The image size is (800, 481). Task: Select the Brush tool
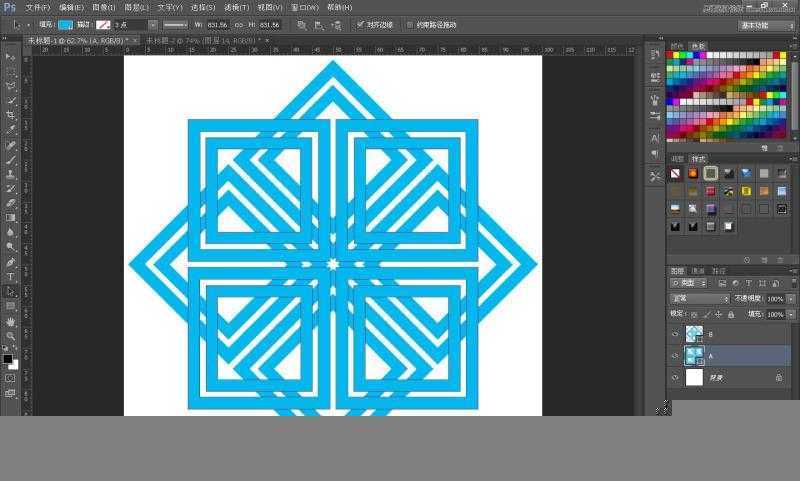tap(10, 160)
